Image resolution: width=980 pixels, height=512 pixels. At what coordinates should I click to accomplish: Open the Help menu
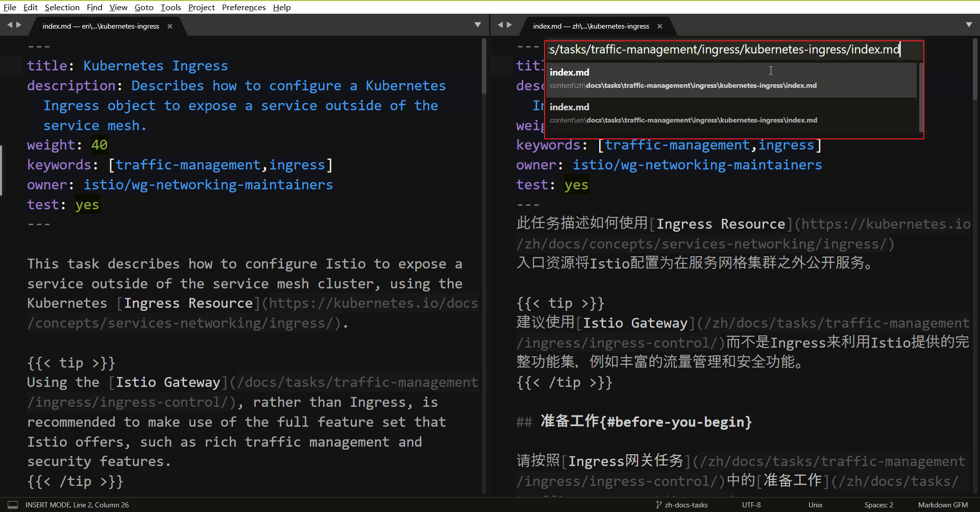tap(282, 7)
